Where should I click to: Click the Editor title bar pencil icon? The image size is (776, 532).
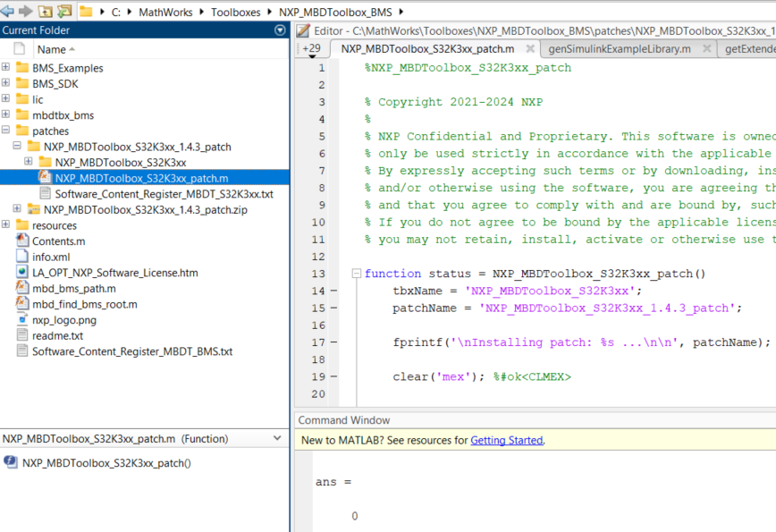tap(303, 30)
